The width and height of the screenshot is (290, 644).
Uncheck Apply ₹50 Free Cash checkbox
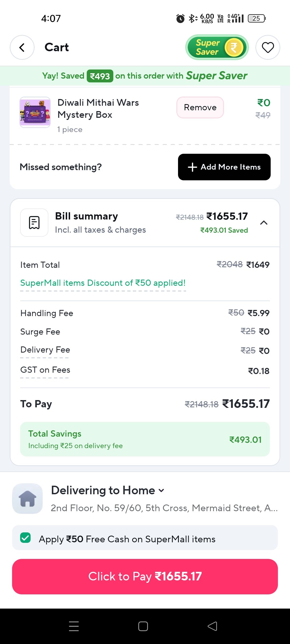coord(26,538)
